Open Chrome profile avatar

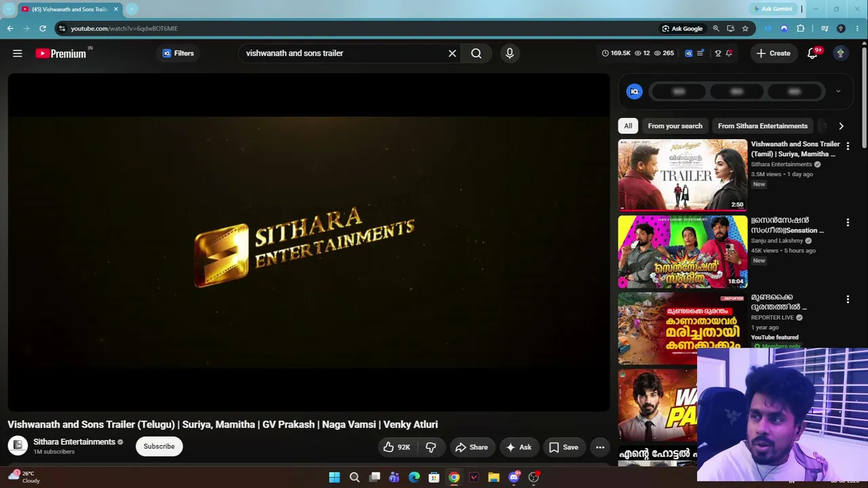pyautogui.click(x=841, y=28)
